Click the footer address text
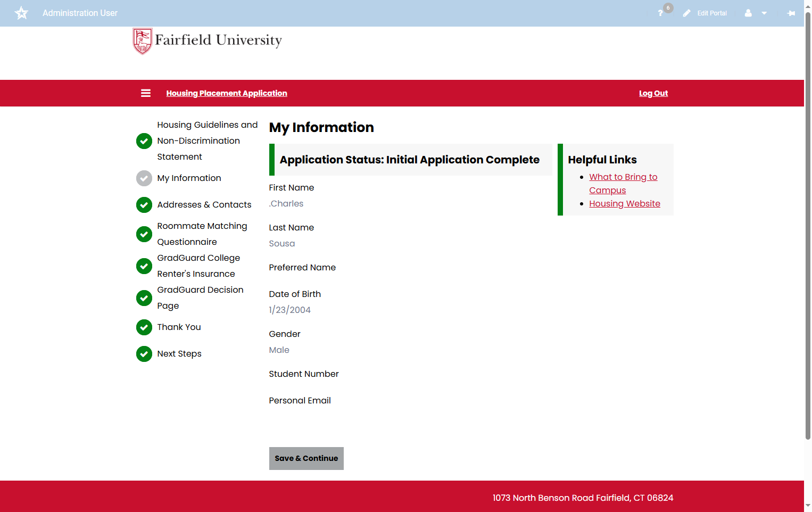 (x=583, y=498)
